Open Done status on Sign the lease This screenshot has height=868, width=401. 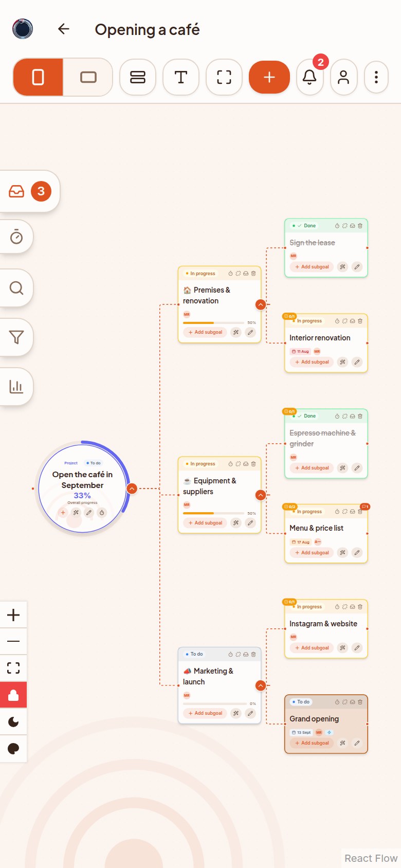pyautogui.click(x=304, y=226)
